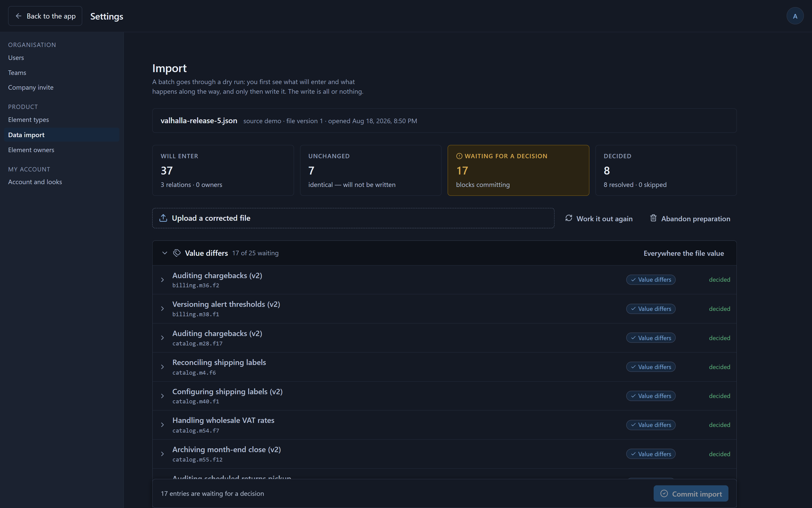The height and width of the screenshot is (508, 812).
Task: Click Value differs badge for billing.m38.f1
Action: 651,309
